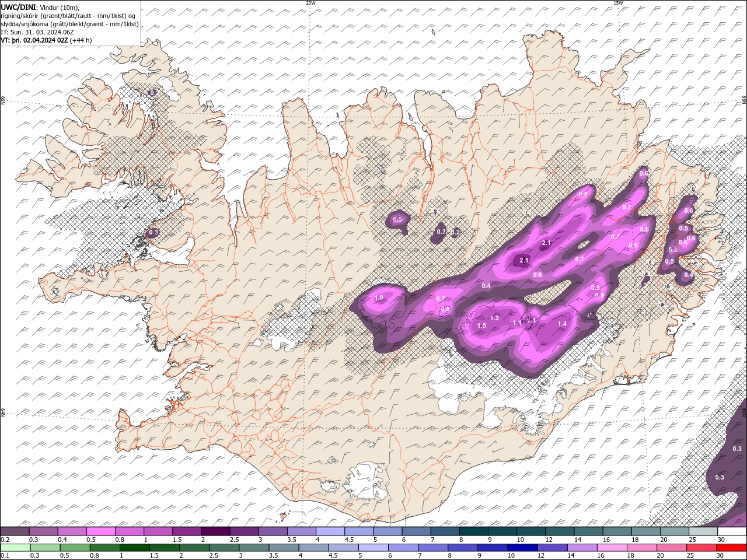The image size is (747, 560).
Task: Click the 'slydda/snjókoma' legend description line
Action: coord(69,24)
